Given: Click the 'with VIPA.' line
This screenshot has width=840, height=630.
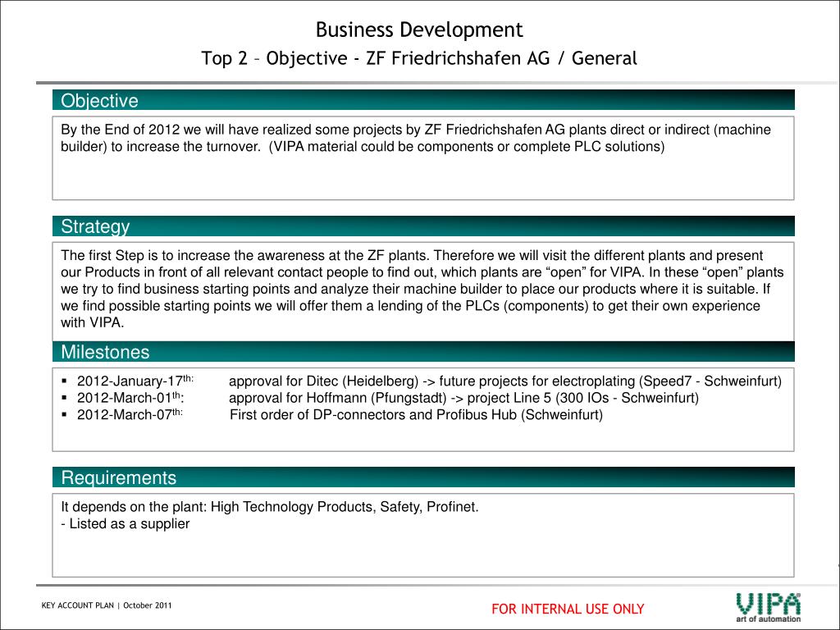Looking at the screenshot, I should point(92,322).
